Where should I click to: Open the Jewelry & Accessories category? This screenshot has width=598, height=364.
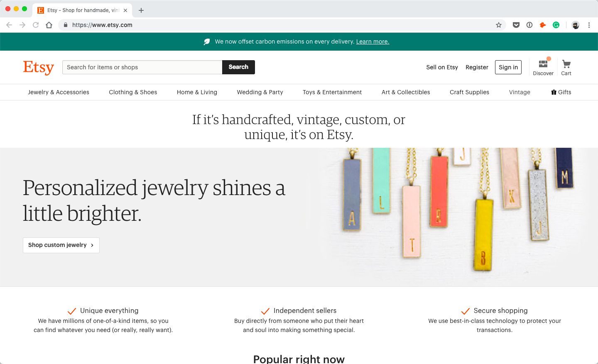(59, 92)
